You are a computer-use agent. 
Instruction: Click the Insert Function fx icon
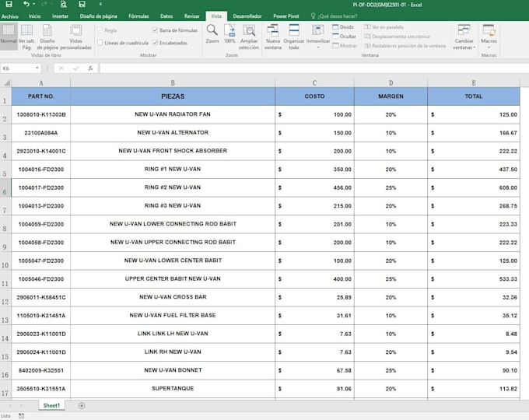[90, 68]
